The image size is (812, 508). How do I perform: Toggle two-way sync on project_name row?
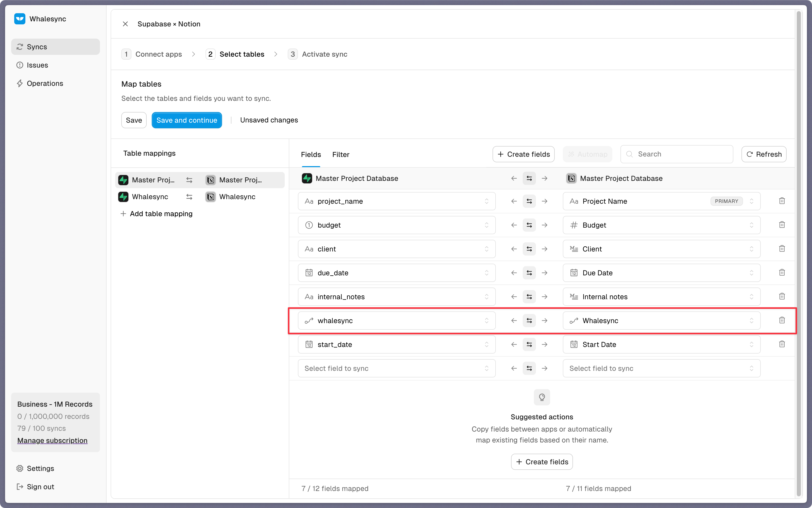point(529,201)
